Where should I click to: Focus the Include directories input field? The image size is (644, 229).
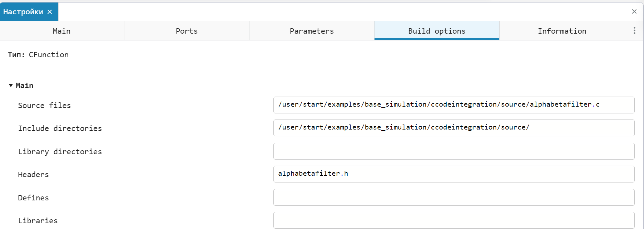tap(454, 128)
